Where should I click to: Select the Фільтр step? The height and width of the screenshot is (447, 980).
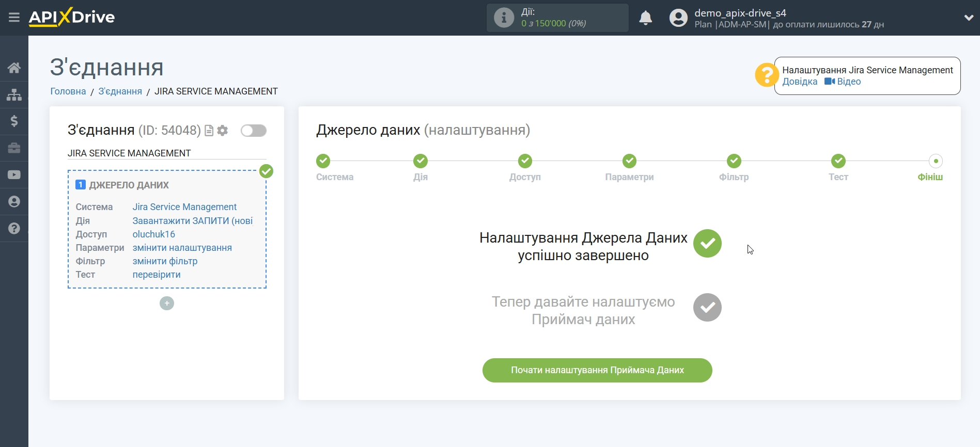(x=734, y=161)
